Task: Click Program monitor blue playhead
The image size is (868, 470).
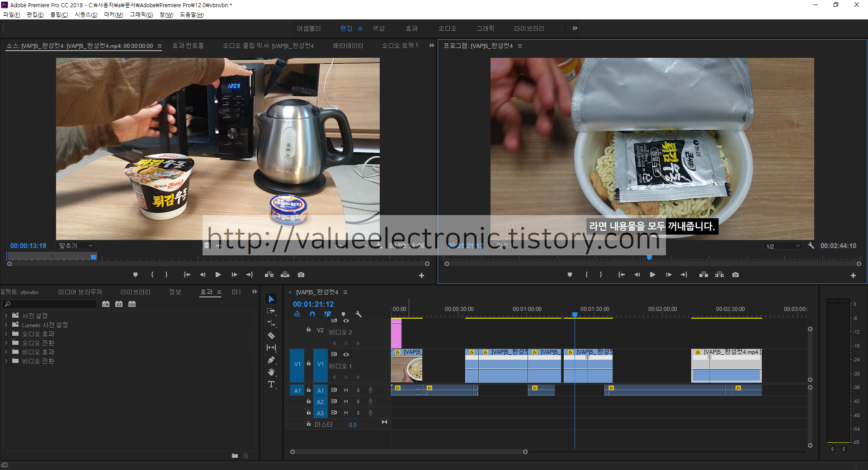Action: pos(649,257)
